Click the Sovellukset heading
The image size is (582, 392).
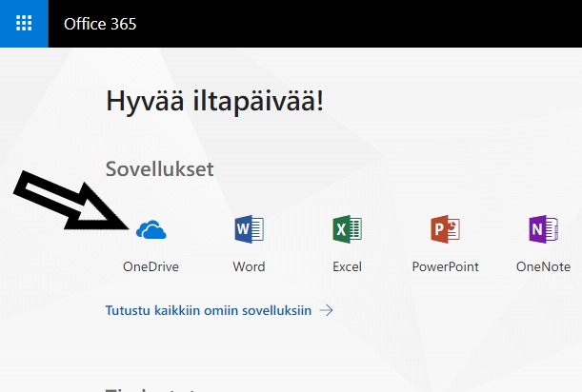point(160,169)
